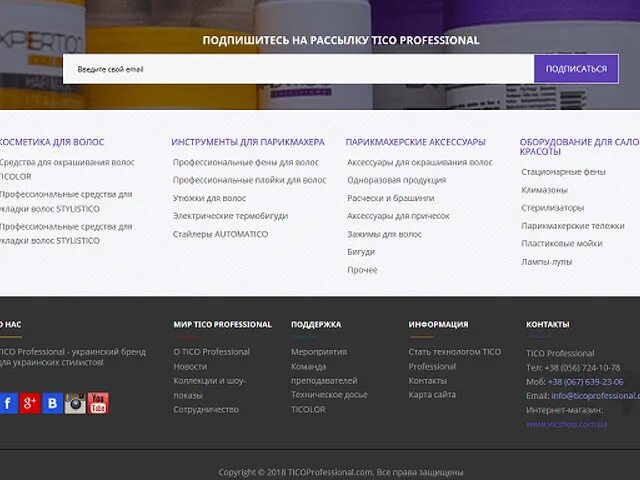Select Профессиональные плойки для волос link

click(x=249, y=180)
